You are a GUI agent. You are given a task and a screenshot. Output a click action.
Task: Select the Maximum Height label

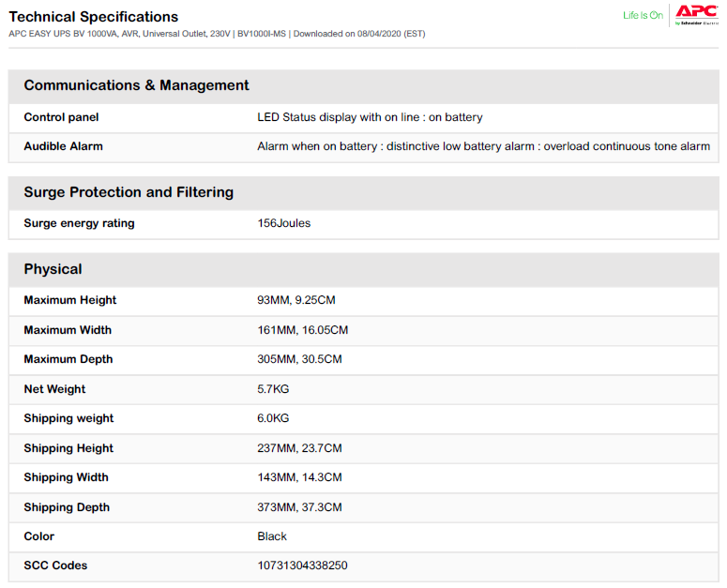tap(70, 300)
